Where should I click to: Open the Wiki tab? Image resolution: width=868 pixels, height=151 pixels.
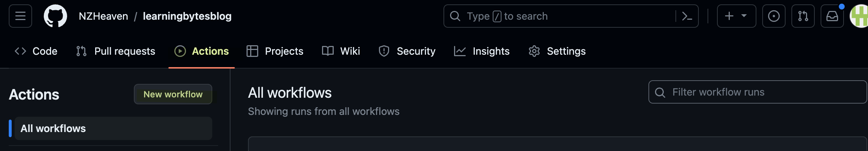point(341,51)
